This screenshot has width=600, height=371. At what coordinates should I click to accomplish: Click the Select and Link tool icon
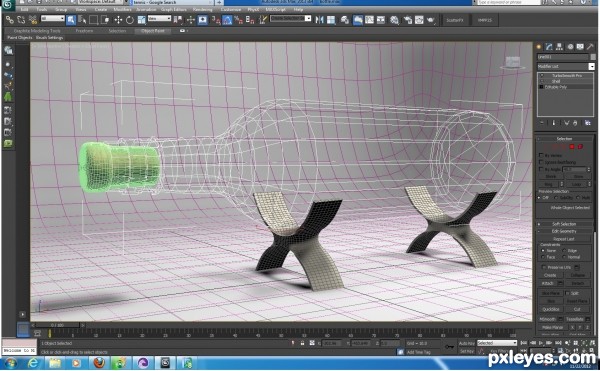10,20
